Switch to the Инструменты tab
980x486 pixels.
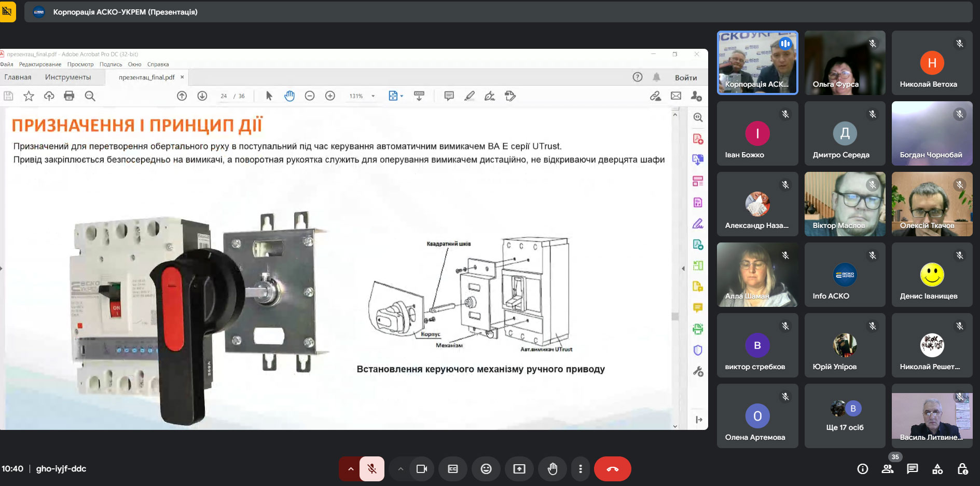(x=68, y=77)
